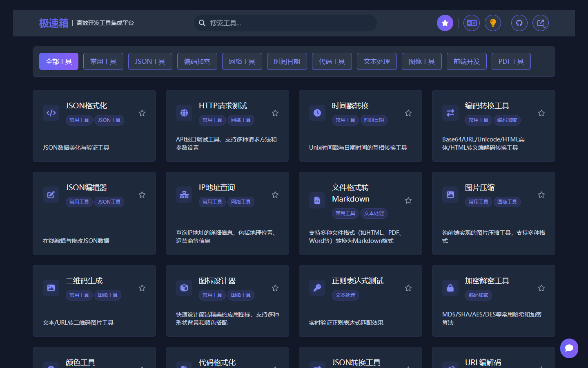Favorite the 图片压缩 tool with star
Screen dimensions: 588x368
click(541, 195)
